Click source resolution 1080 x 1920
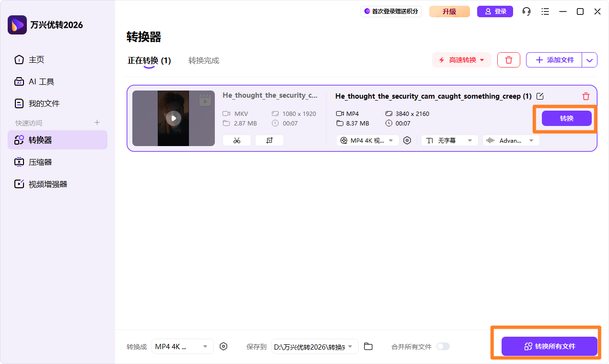609x364 pixels. point(299,114)
